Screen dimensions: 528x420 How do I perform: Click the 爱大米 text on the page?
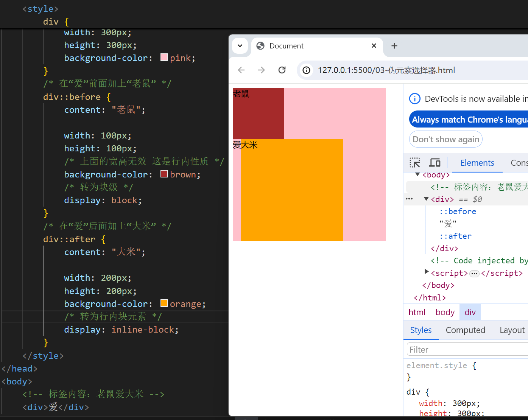click(245, 145)
